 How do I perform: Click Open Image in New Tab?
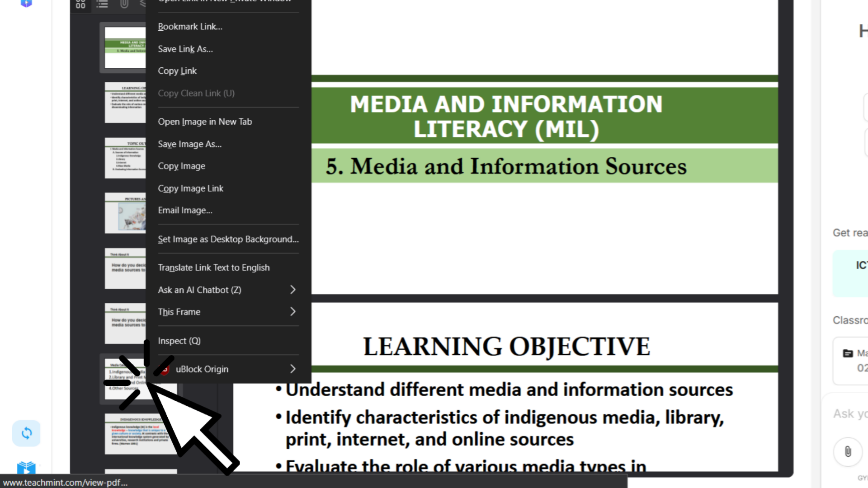coord(205,122)
